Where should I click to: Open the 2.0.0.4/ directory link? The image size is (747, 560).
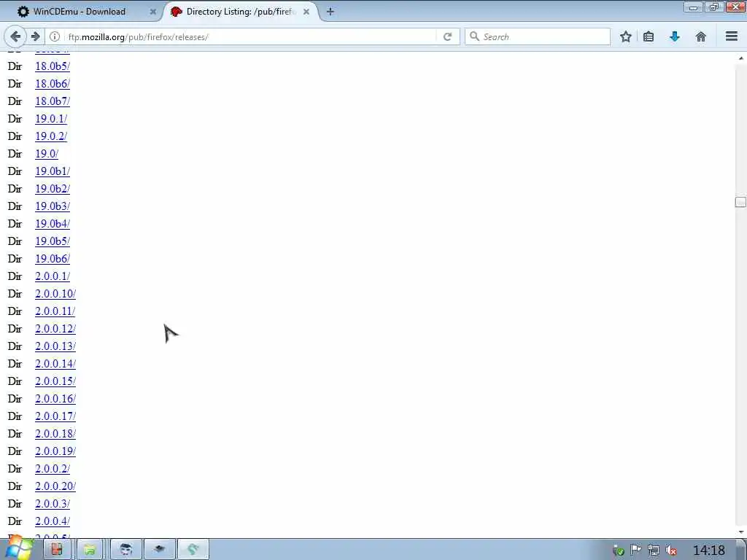click(x=53, y=521)
